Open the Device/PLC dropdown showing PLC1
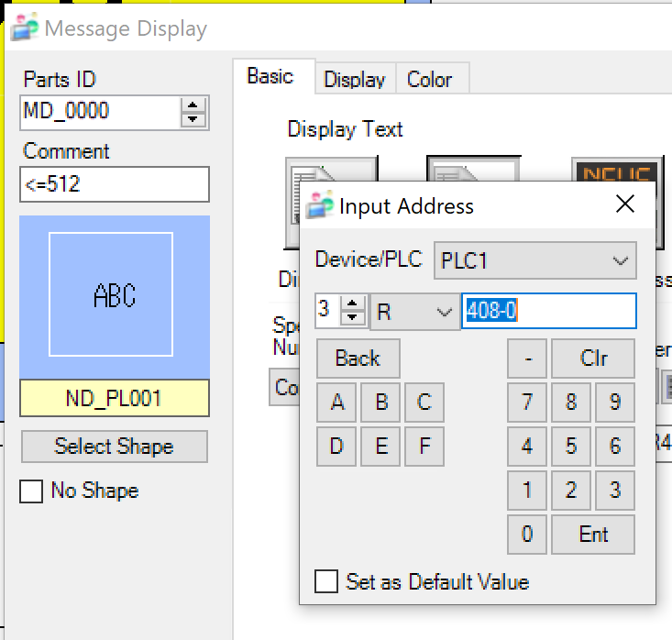 point(534,261)
